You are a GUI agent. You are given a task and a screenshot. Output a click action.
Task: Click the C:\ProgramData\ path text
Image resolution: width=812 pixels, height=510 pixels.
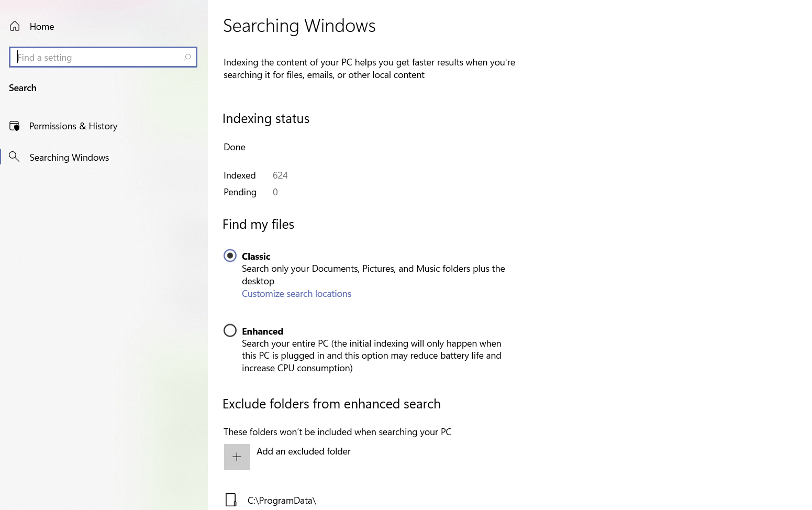tap(282, 500)
